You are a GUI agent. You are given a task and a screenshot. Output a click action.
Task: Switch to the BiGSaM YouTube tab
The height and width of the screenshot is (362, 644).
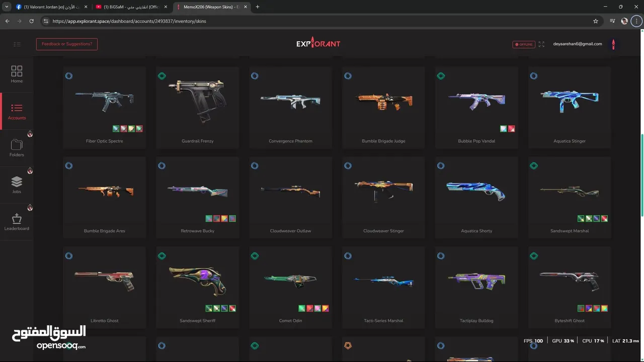[131, 7]
